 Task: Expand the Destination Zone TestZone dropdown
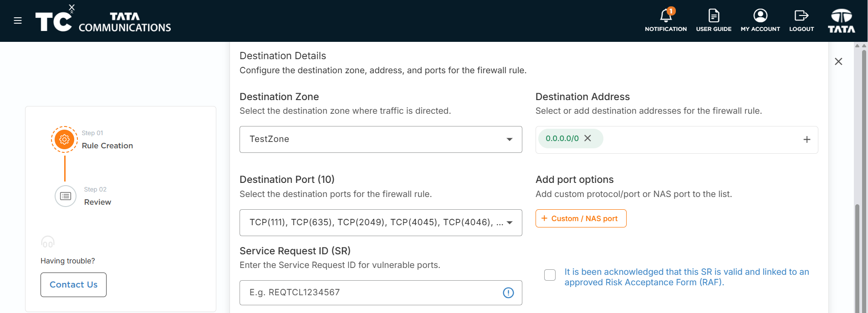coord(381,139)
